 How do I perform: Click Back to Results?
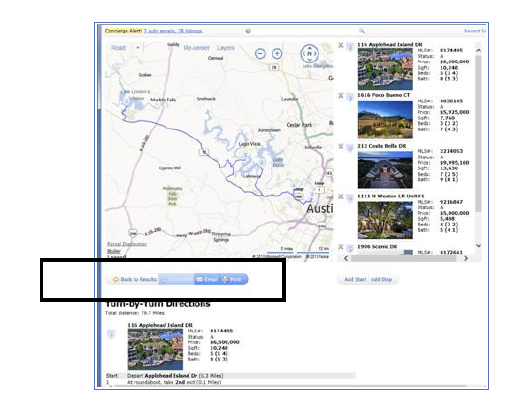pos(135,279)
